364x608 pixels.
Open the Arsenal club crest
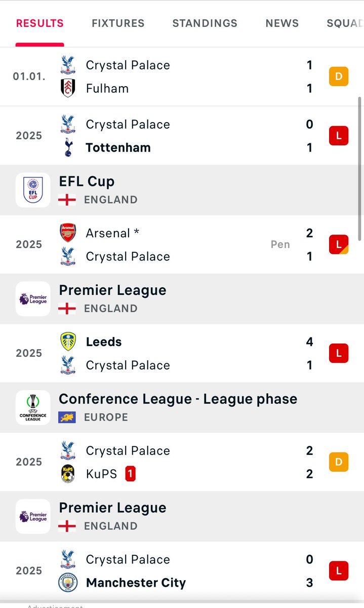[x=67, y=233]
